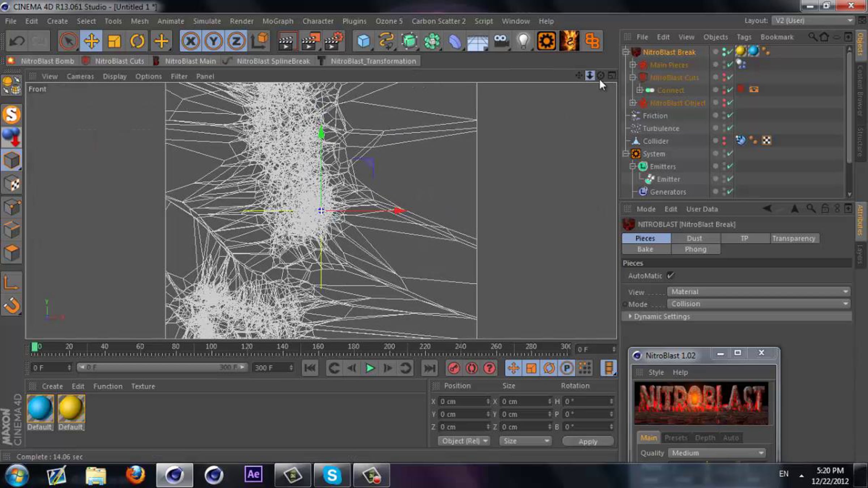Expand the Main Pieces tree node
The image size is (868, 488).
tap(633, 65)
